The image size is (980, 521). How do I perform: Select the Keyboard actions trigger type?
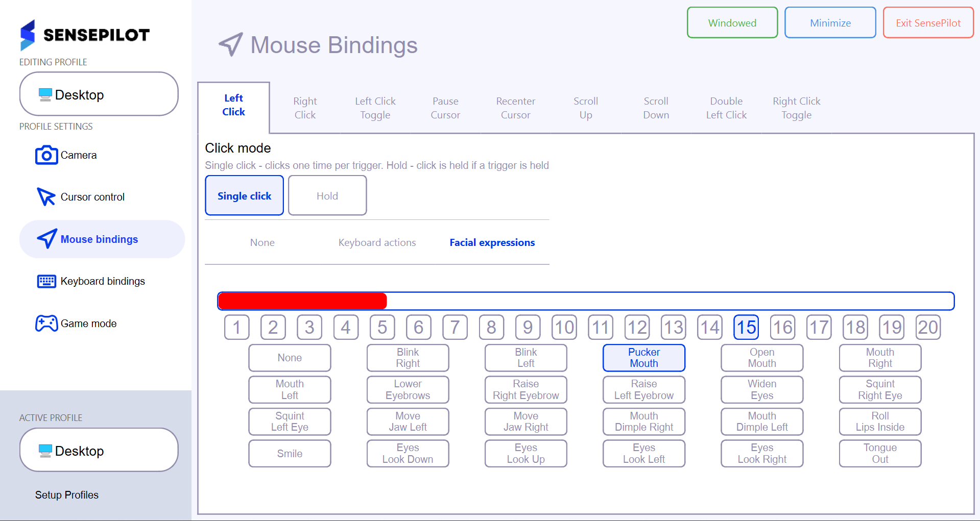point(377,242)
